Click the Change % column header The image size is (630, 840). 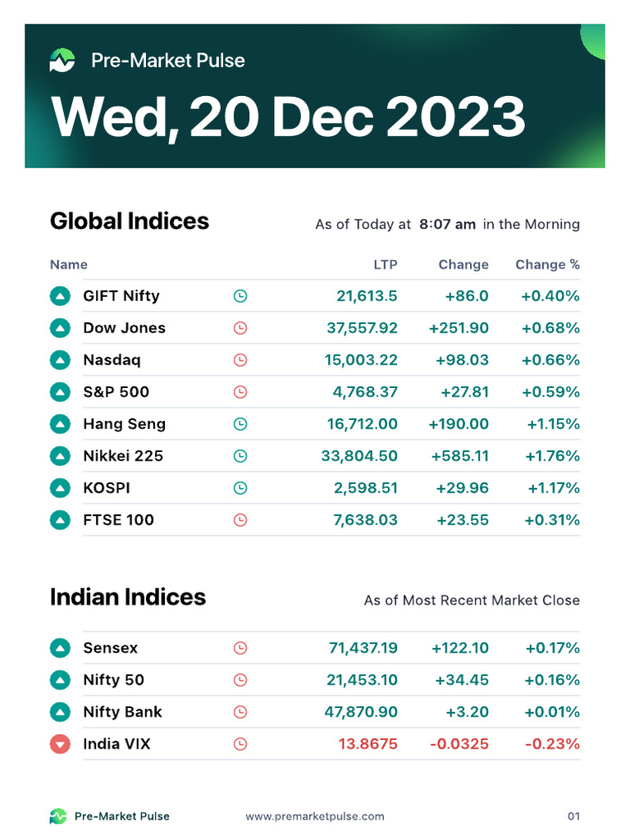coord(547,265)
